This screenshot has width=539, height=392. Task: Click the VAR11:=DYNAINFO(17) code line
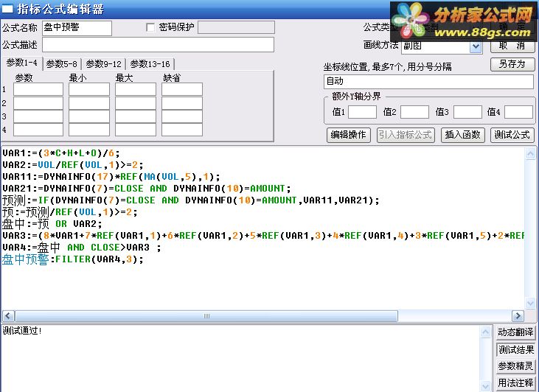pyautogui.click(x=111, y=177)
